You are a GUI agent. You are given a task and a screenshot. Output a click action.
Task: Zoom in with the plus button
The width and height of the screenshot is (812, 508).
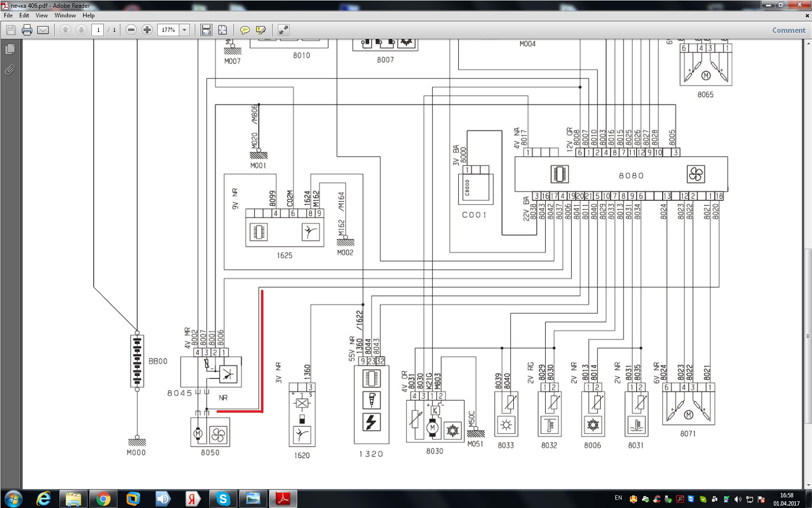pyautogui.click(x=147, y=30)
